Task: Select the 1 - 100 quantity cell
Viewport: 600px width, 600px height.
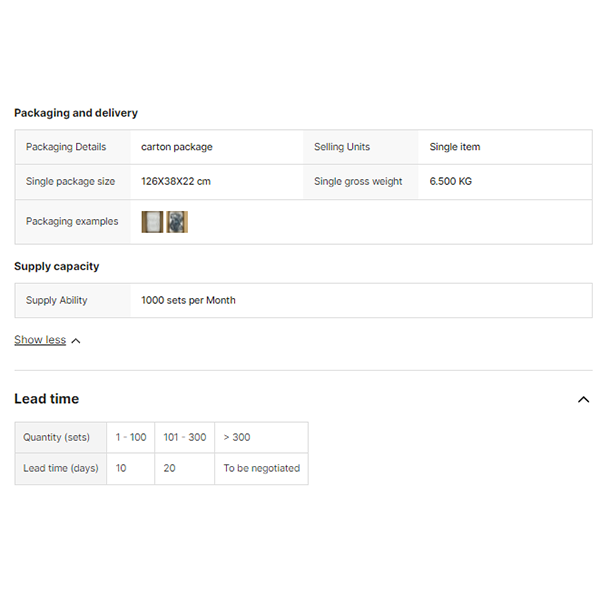Action: point(131,437)
